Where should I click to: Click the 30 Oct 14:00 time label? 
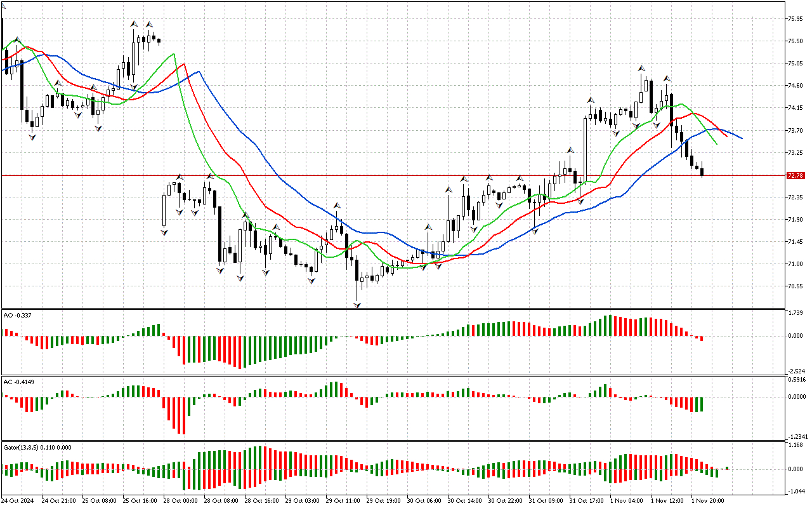[464, 501]
